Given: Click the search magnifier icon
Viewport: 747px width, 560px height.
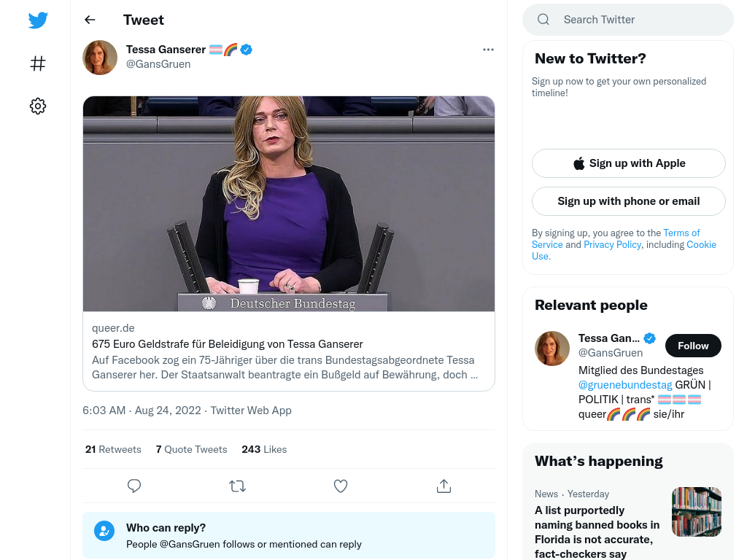Looking at the screenshot, I should coord(543,20).
